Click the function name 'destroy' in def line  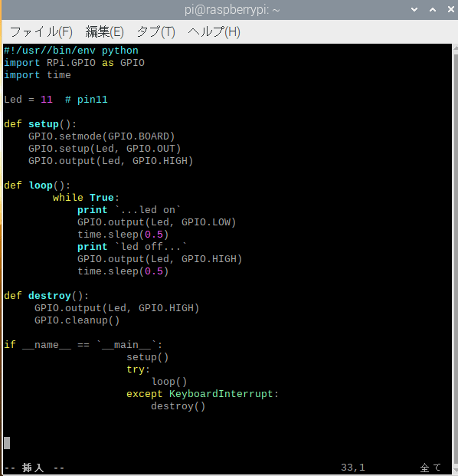click(50, 296)
